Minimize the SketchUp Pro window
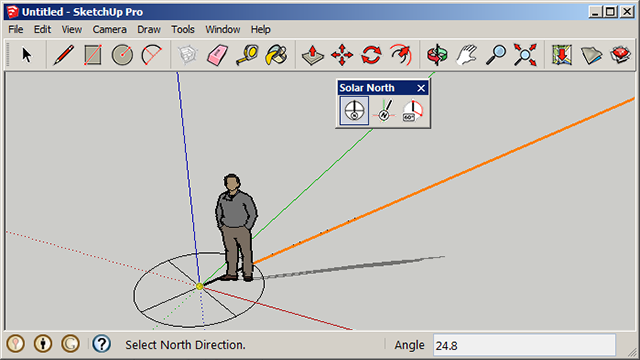 596,12
